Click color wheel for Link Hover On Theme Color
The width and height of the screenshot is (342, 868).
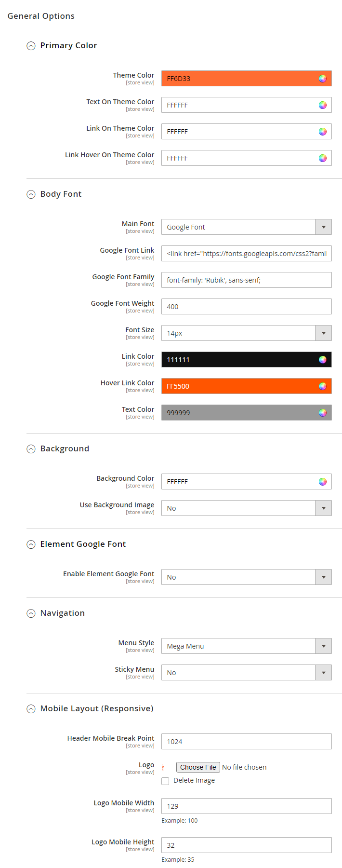click(323, 158)
